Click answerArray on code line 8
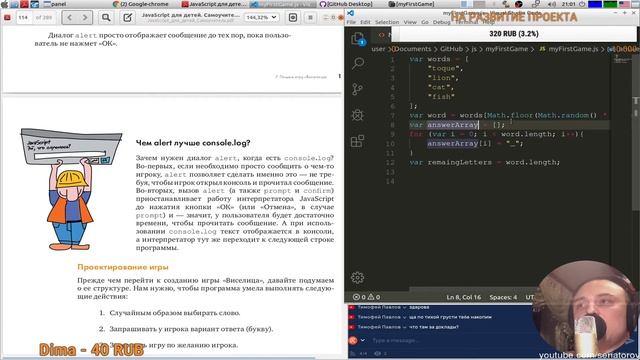640x360 pixels. pyautogui.click(x=453, y=124)
